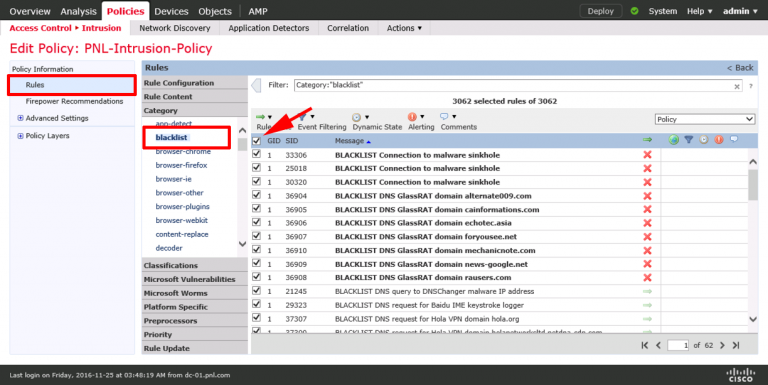Open the Alerting red exclamation icon

[412, 117]
